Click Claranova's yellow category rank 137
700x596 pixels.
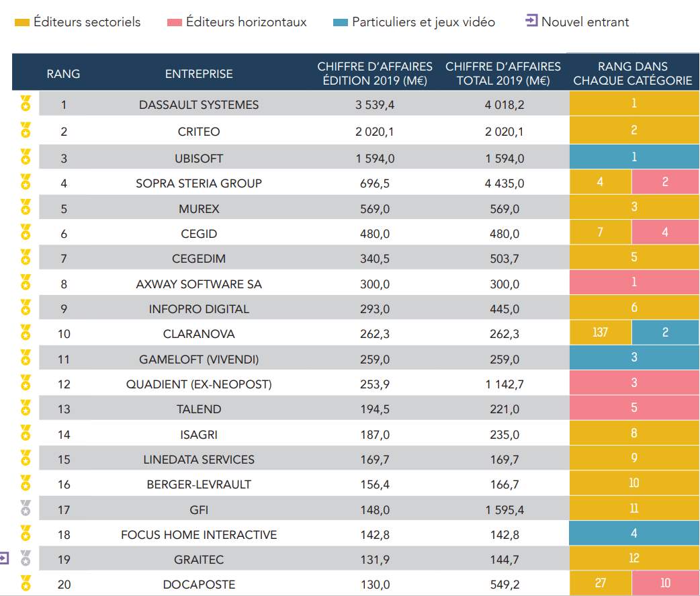601,332
